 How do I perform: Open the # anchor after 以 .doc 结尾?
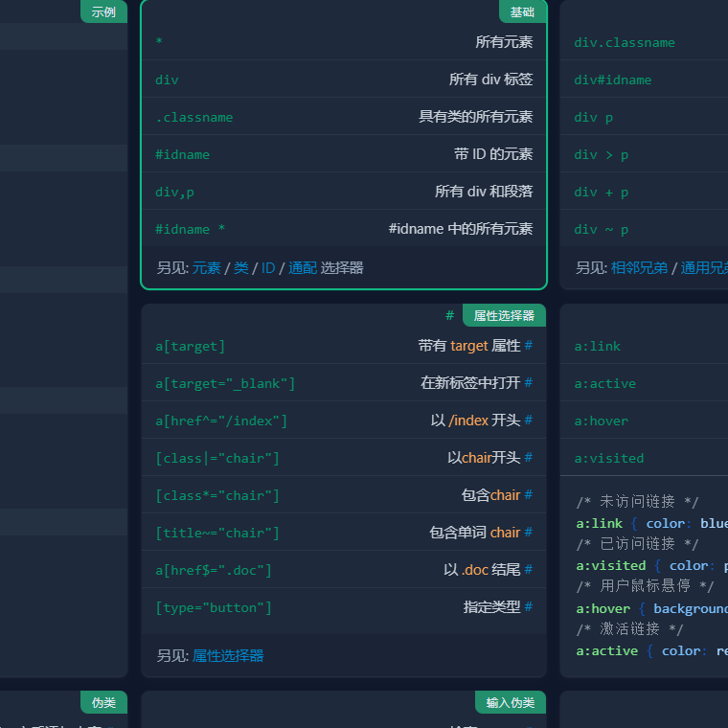point(529,569)
